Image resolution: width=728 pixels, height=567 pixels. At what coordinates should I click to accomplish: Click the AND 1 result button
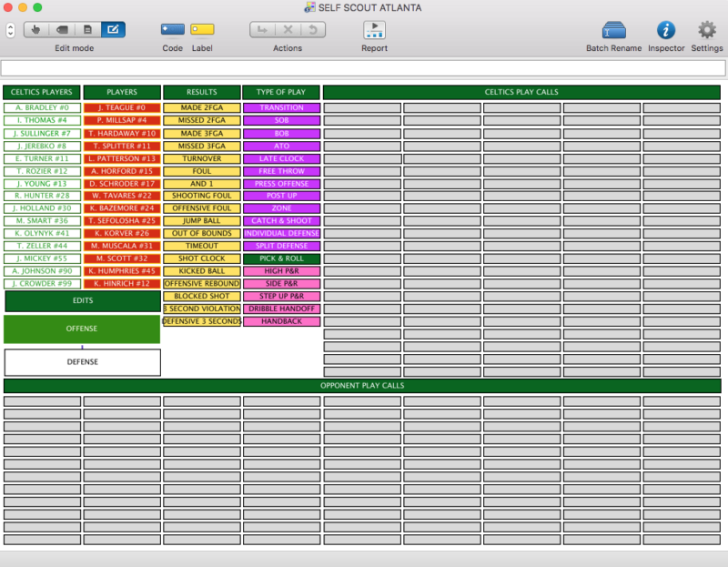pos(202,184)
